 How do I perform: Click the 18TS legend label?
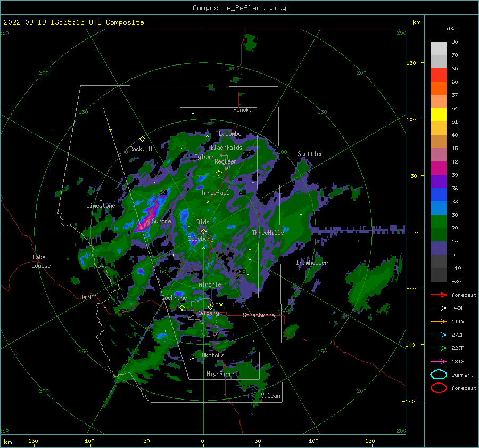(x=458, y=361)
